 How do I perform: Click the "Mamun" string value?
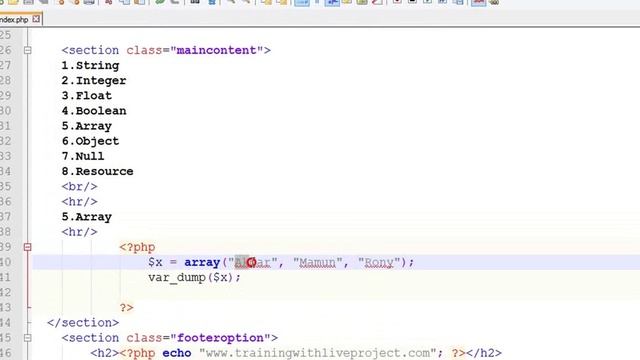[318, 262]
